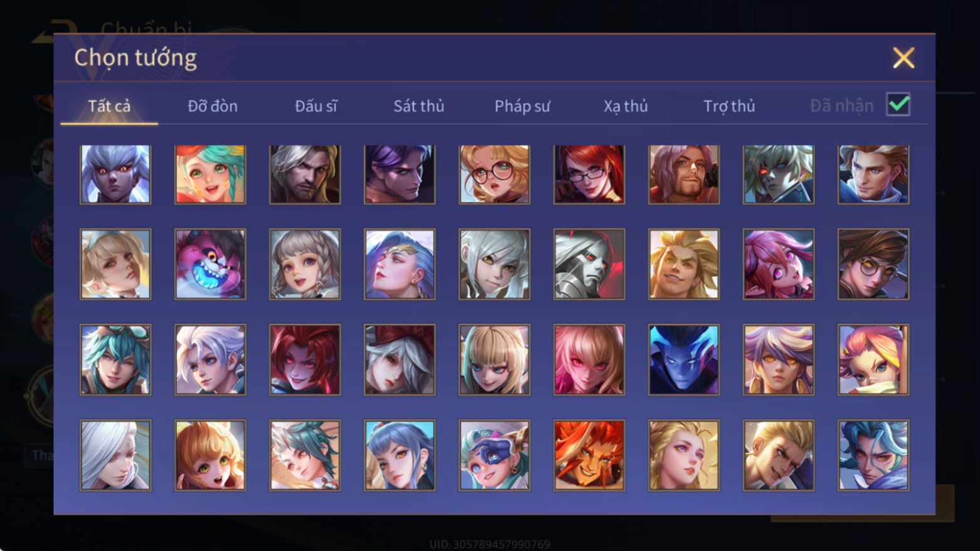The image size is (980, 551).
Task: Choose the hero with round glasses and blonde hair
Action: pos(494,174)
